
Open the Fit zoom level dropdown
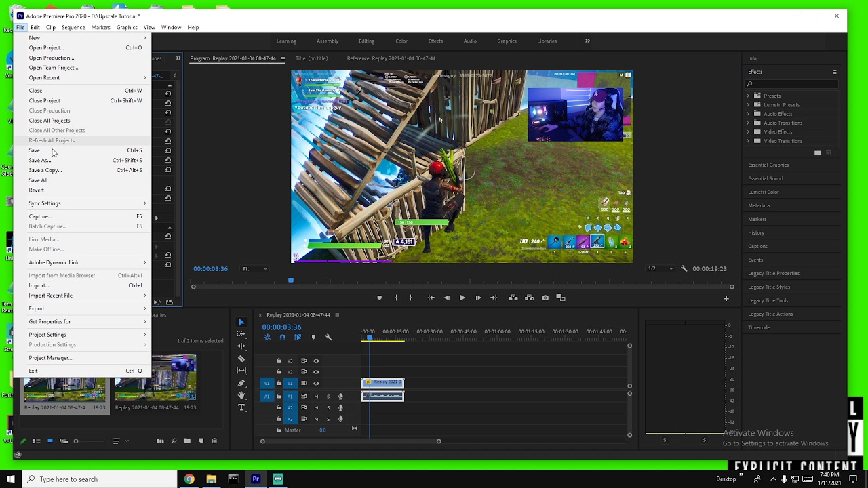(255, 268)
